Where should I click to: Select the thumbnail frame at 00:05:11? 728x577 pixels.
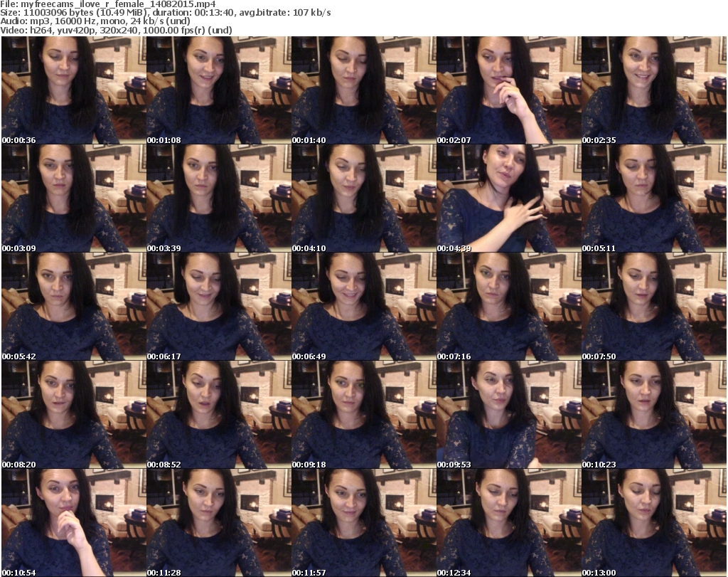tap(654, 198)
